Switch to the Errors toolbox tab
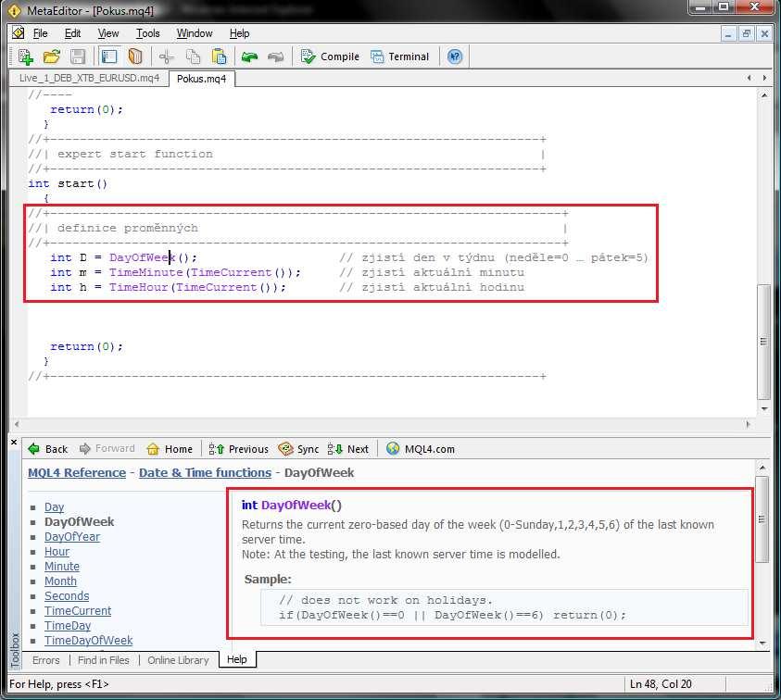 point(45,659)
